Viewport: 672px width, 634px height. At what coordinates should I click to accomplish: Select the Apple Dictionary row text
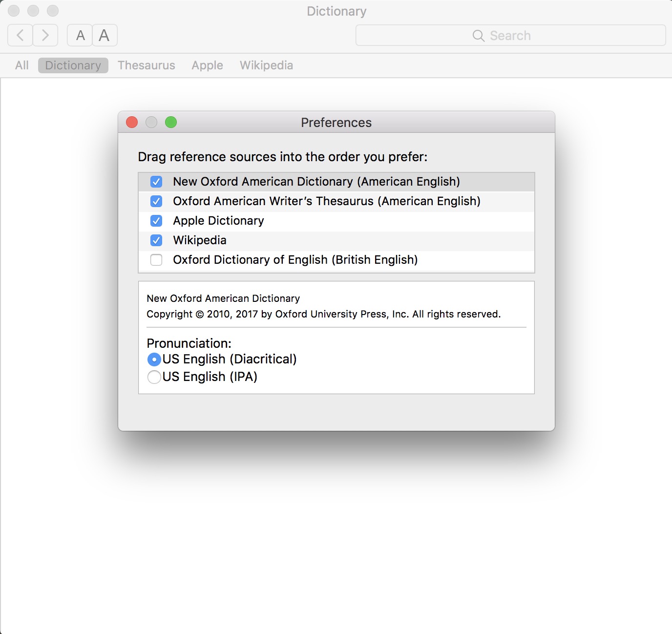click(218, 221)
